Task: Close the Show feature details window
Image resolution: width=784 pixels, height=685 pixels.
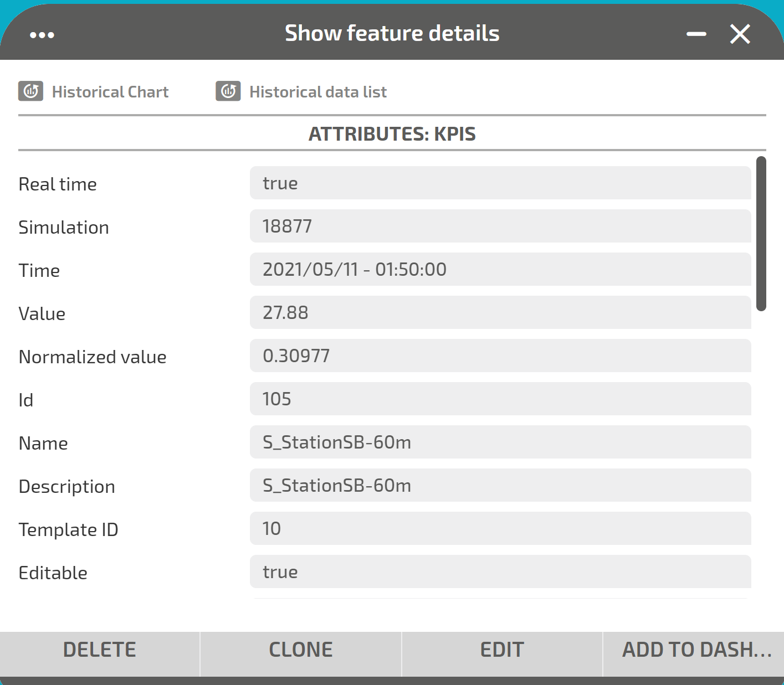Action: tap(740, 34)
